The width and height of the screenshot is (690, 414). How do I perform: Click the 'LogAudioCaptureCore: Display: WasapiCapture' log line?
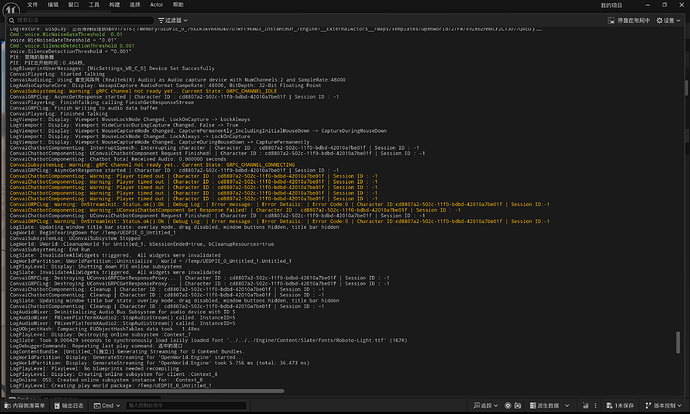click(165, 86)
